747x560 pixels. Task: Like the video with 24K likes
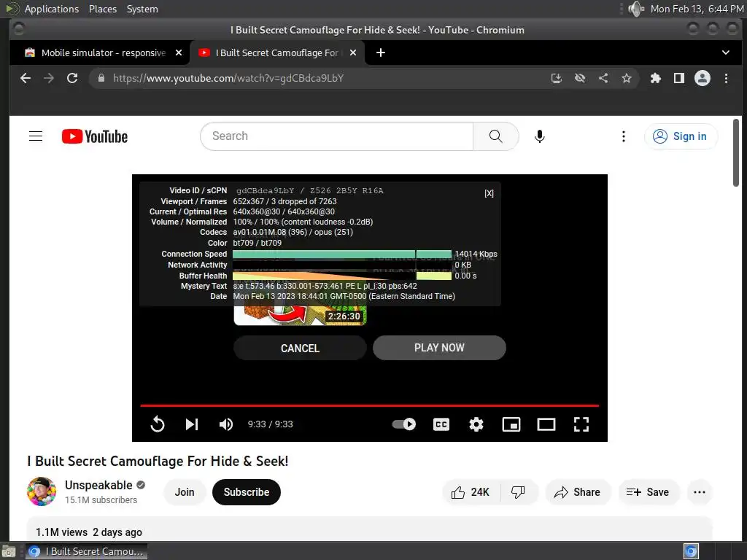[471, 492]
